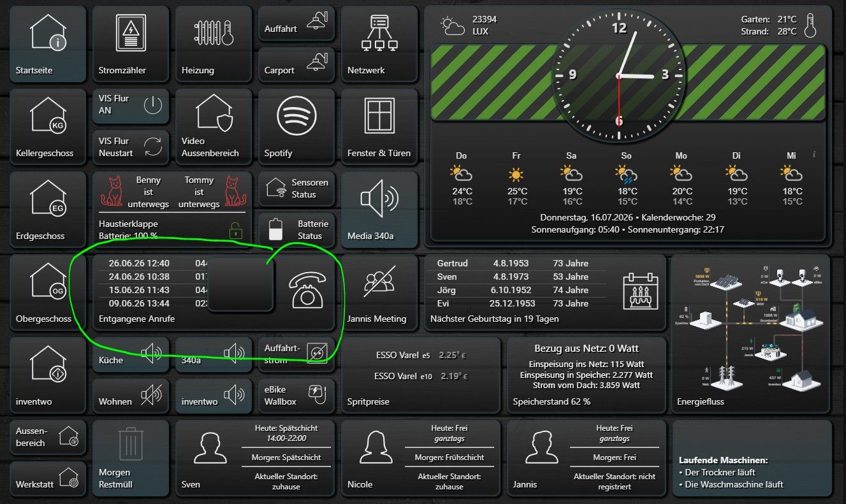Toggle the Auffahrt outdoor light
The image size is (846, 504).
[x=296, y=24]
